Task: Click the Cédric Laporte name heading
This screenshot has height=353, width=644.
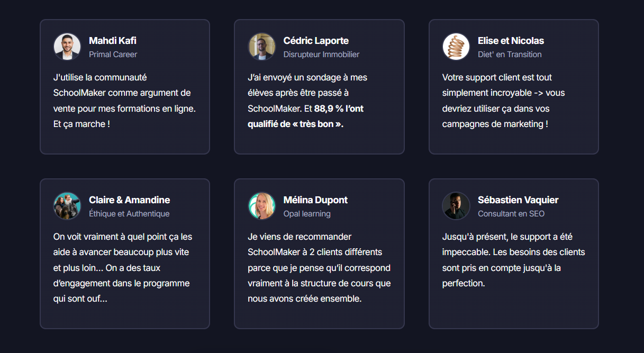Action: tap(316, 41)
